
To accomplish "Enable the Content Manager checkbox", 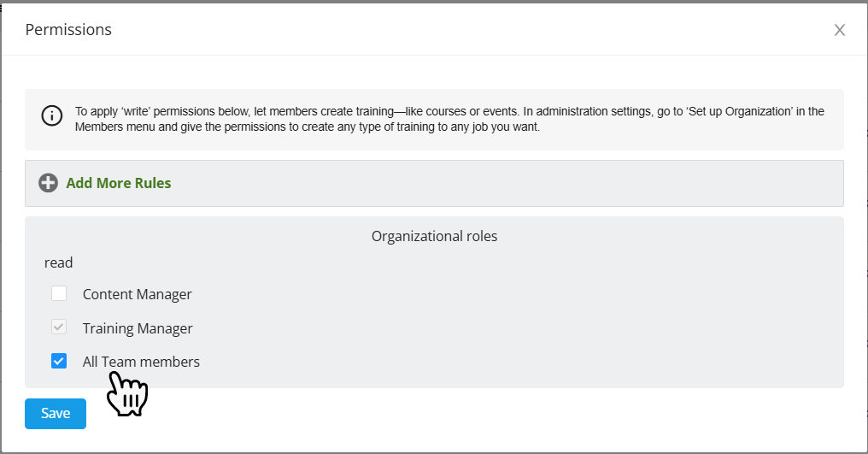I will [59, 294].
